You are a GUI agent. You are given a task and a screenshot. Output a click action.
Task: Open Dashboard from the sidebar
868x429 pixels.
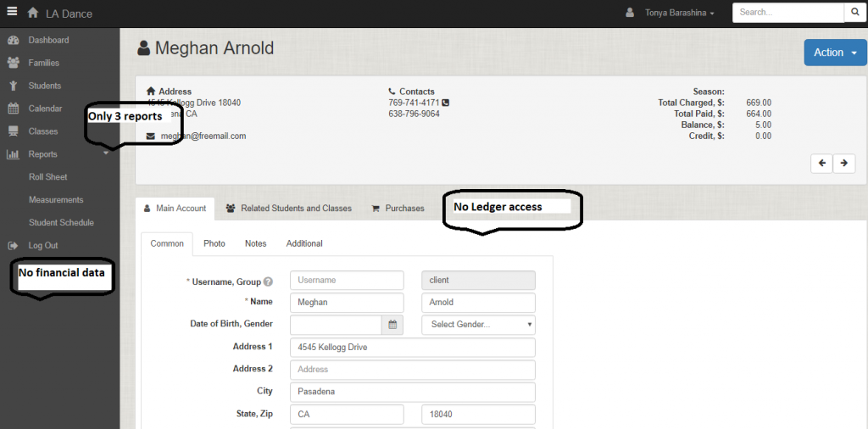pos(48,40)
